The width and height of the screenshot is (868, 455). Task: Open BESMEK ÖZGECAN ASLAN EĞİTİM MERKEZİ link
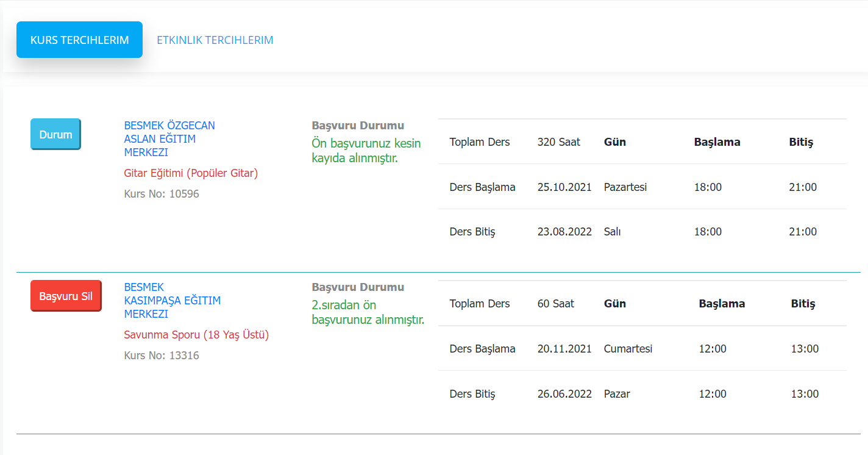(x=169, y=139)
